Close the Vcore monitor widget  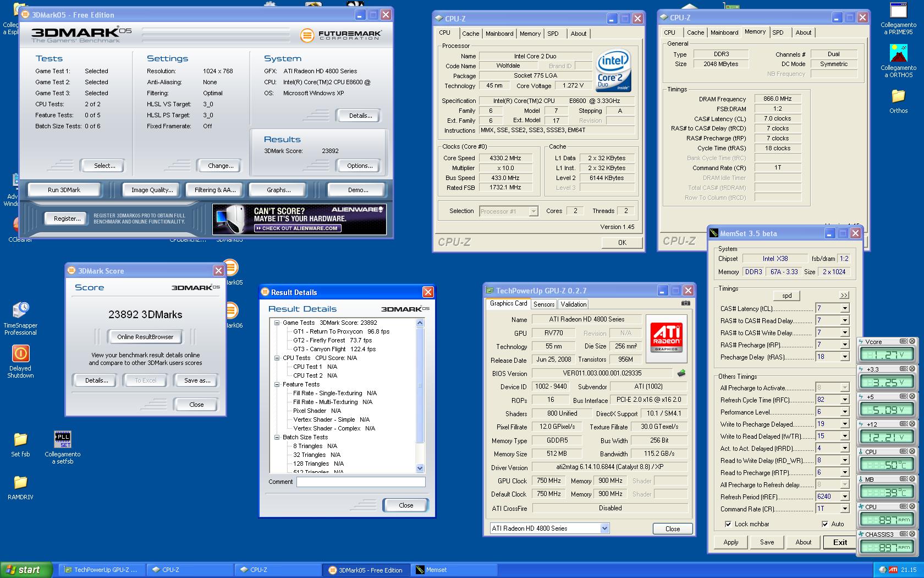coord(912,341)
